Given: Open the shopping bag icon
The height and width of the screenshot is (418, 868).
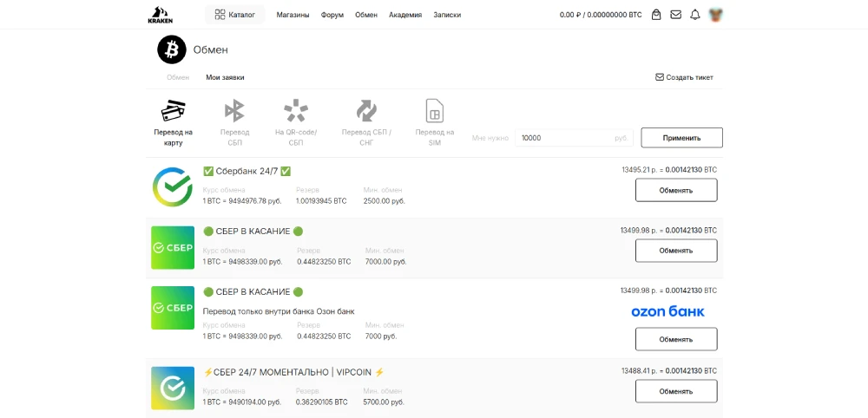Looking at the screenshot, I should [x=656, y=15].
